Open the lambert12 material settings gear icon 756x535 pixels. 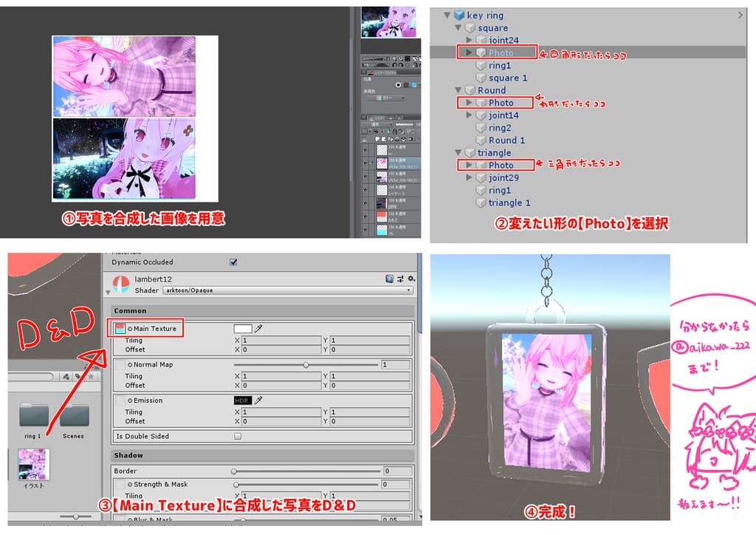click(x=410, y=279)
